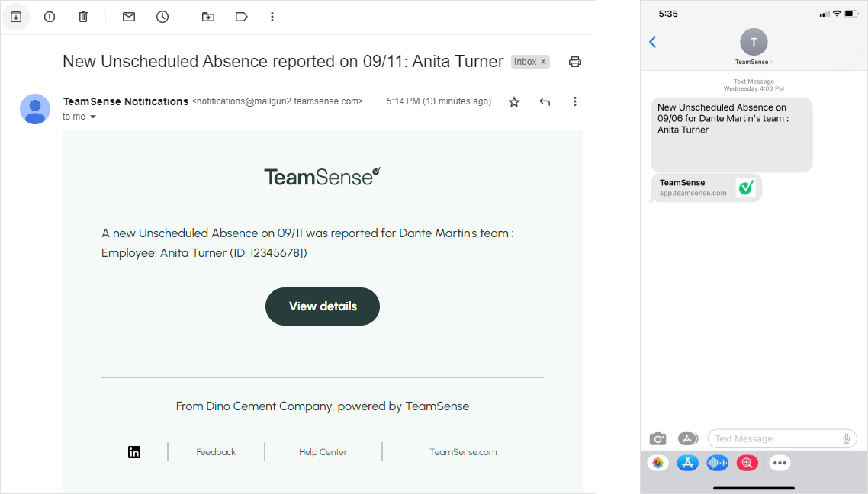Delete the absence notification email
Viewport: 868px width, 494px height.
82,16
